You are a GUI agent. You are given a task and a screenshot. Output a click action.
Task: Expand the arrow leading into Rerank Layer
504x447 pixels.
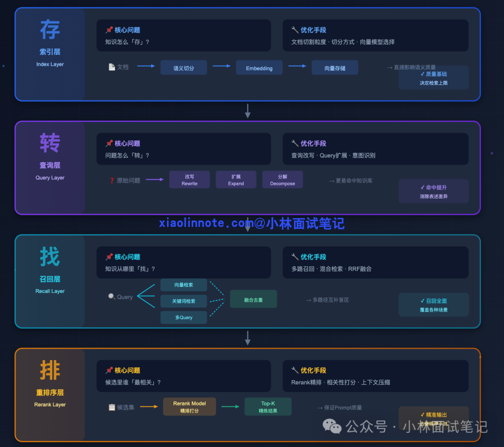(x=247, y=338)
